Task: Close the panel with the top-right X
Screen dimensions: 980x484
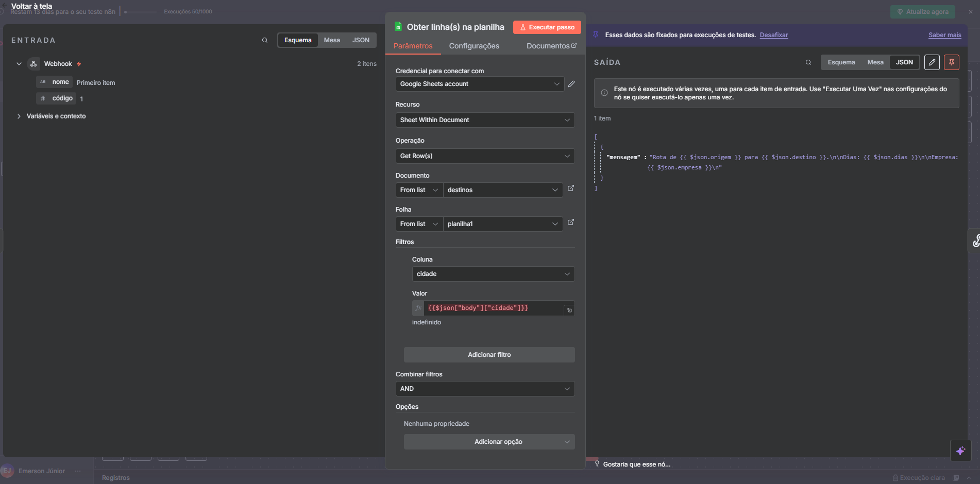Action: [x=971, y=12]
